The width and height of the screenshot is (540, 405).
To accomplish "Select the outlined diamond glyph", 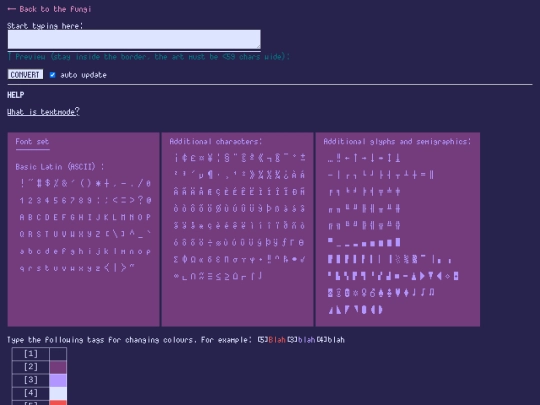I will click(448, 276).
